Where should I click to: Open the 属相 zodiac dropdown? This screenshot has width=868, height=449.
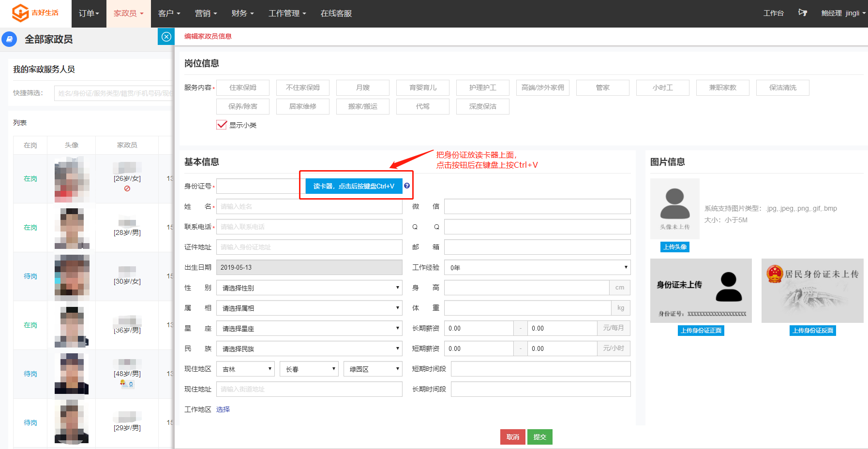click(309, 308)
